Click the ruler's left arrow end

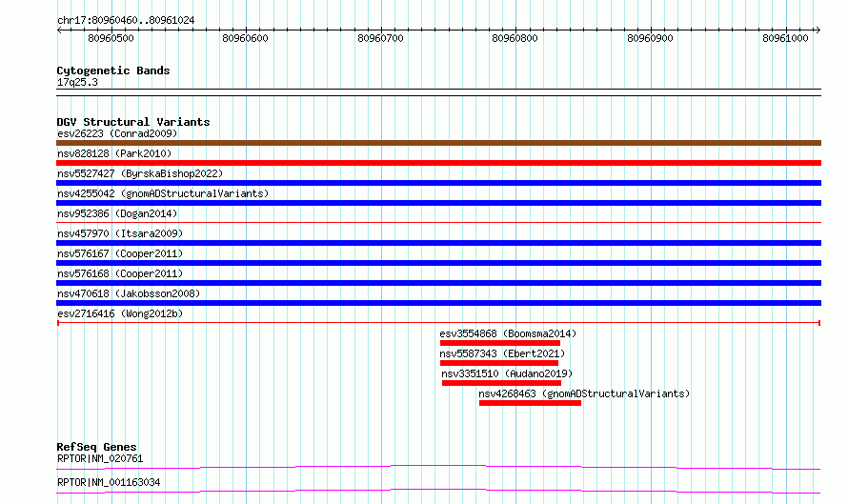pyautogui.click(x=59, y=30)
